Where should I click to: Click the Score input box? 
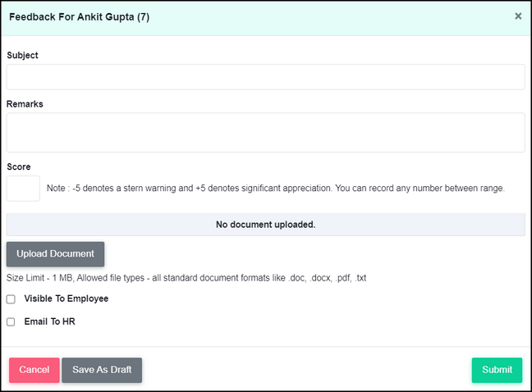pos(23,189)
